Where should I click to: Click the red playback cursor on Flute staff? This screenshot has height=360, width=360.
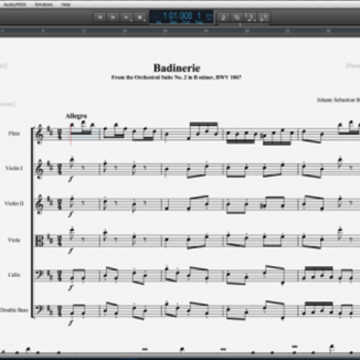click(x=71, y=134)
